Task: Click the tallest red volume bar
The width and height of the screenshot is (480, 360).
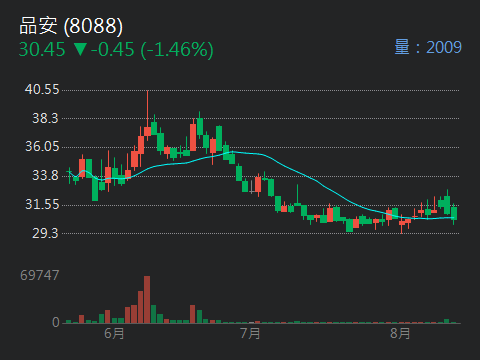Action: (x=147, y=299)
